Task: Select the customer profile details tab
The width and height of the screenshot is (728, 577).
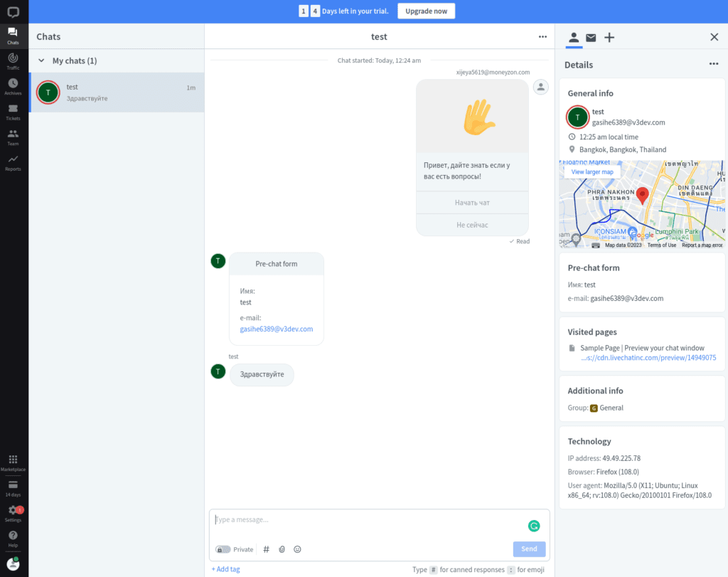Action: pos(573,38)
